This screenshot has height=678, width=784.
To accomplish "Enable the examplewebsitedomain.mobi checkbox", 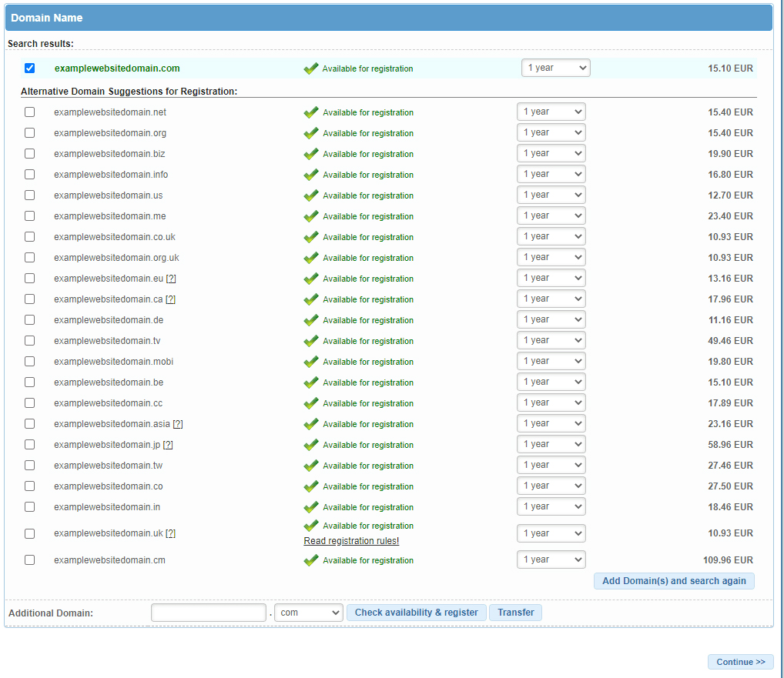I will tap(30, 362).
